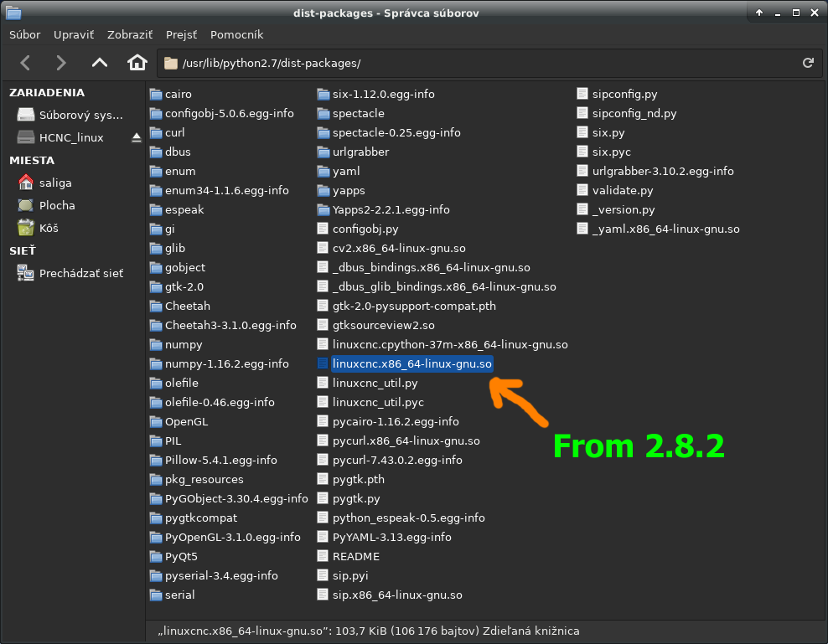Go back with the left arrow button
Viewport: 828px width, 644px height.
pyautogui.click(x=25, y=63)
